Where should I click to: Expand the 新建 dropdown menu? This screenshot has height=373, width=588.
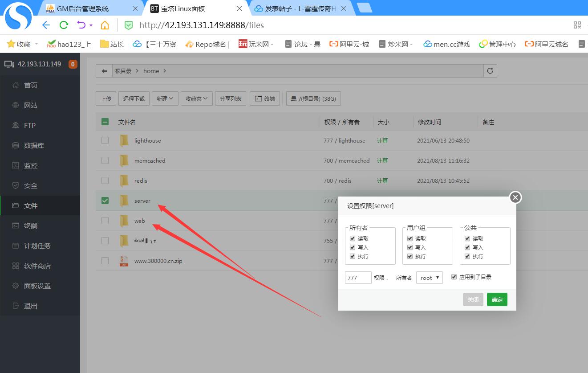165,99
